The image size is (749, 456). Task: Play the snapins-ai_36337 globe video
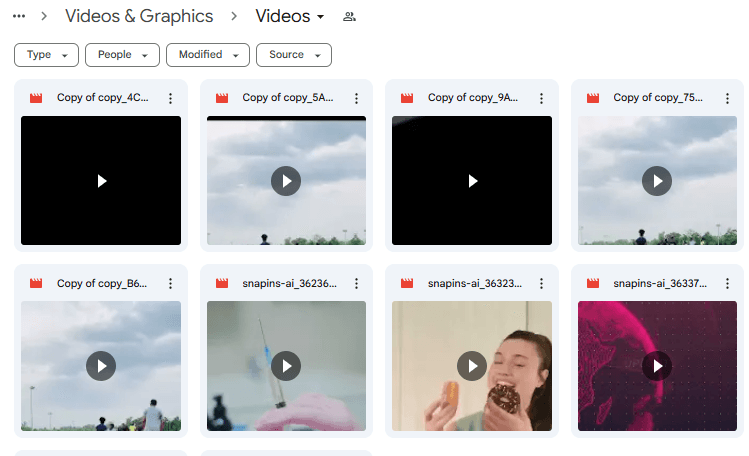click(x=657, y=366)
